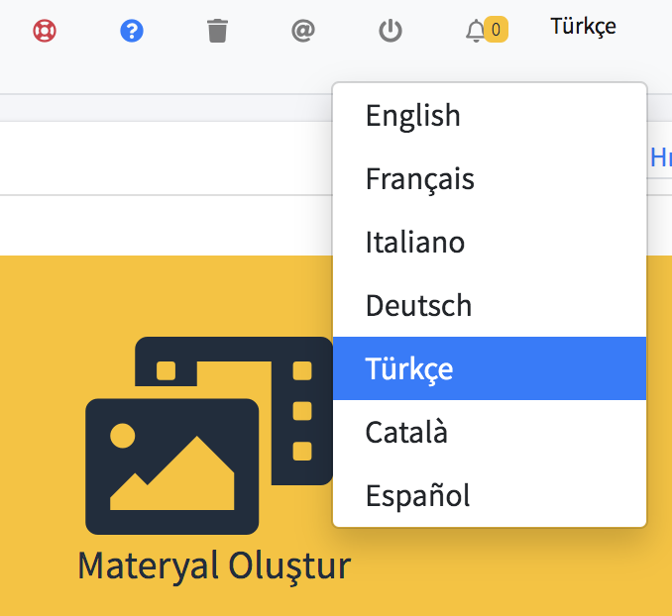Select English from language list

coord(490,115)
